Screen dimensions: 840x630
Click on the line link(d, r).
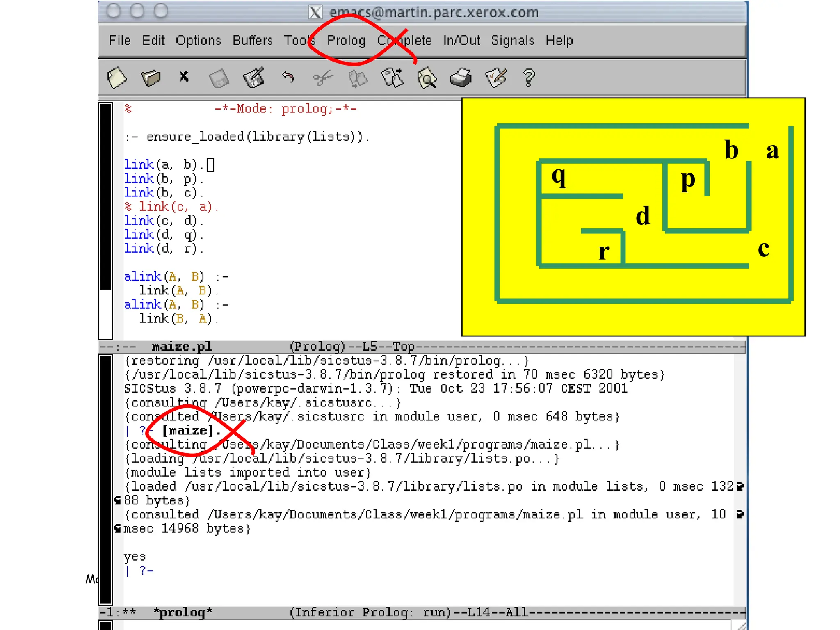164,249
